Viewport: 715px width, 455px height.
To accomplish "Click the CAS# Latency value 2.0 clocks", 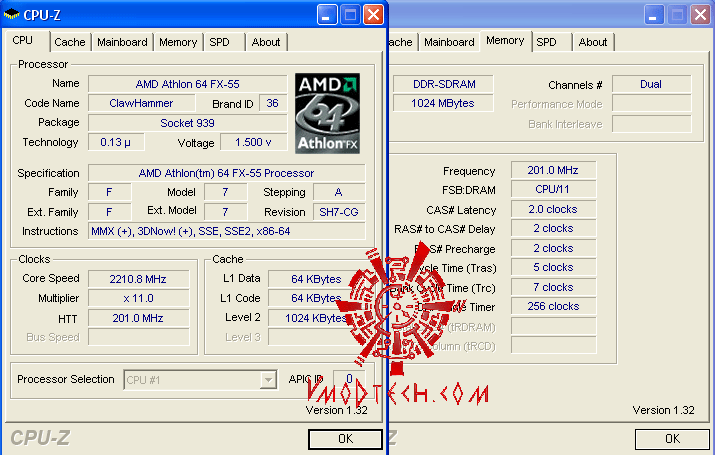I will (553, 209).
